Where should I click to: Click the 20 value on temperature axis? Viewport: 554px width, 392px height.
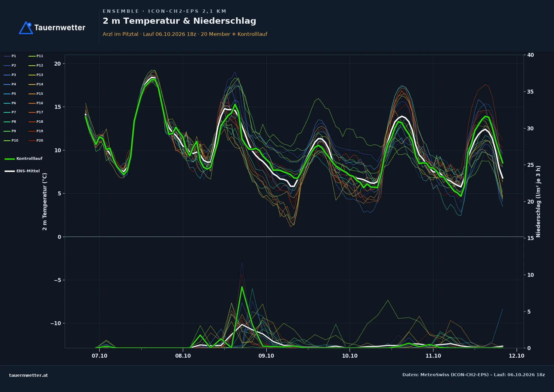[x=57, y=64]
